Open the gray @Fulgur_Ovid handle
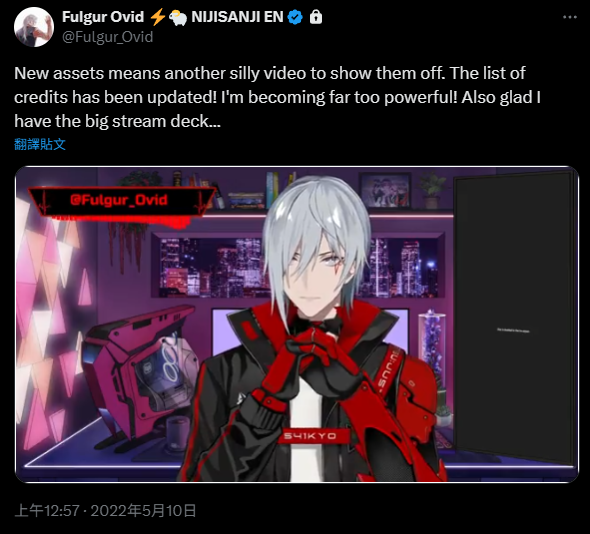Viewport: 590px width, 534px height. (x=108, y=37)
